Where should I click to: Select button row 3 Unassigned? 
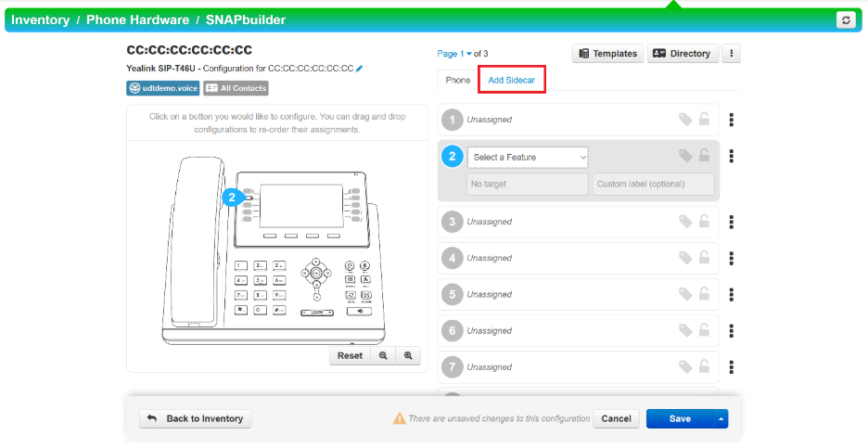tap(579, 222)
